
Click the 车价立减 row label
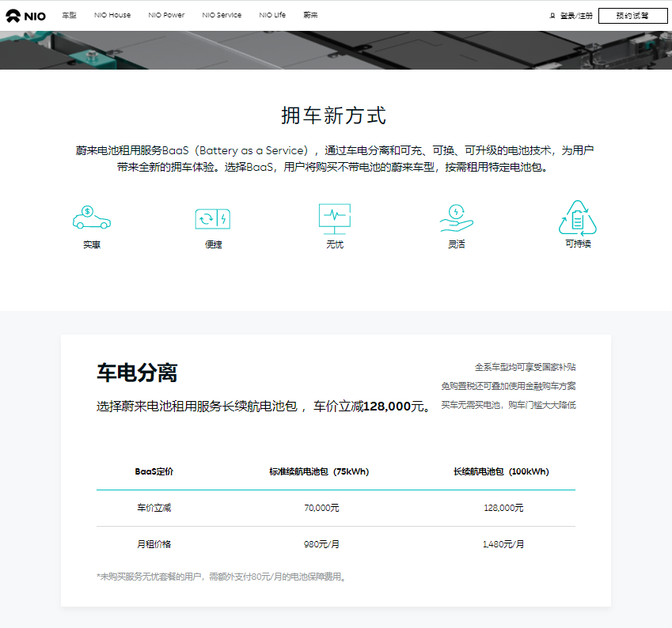click(154, 508)
